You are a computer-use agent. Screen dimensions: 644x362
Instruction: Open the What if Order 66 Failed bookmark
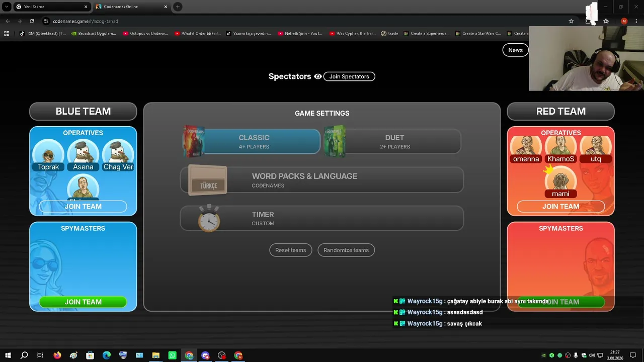[x=197, y=34]
